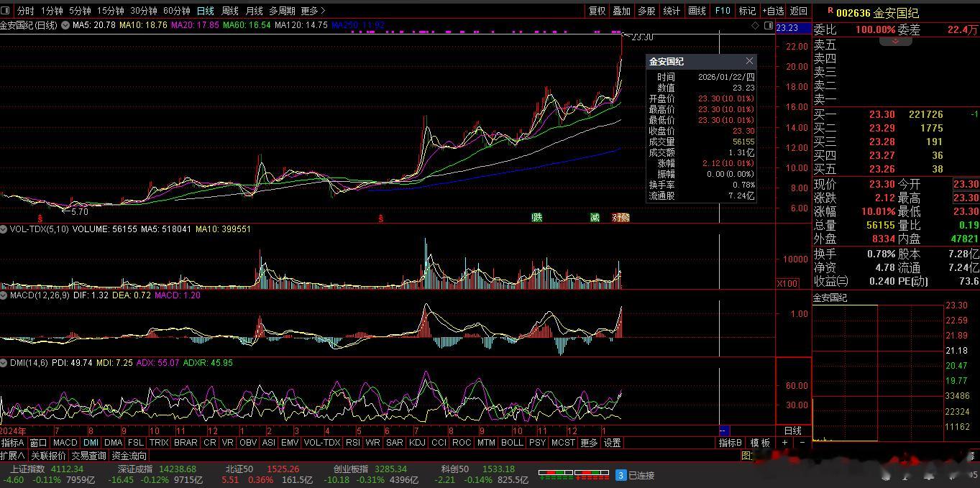
Task: Select the DMI indicator tab
Action: click(91, 443)
